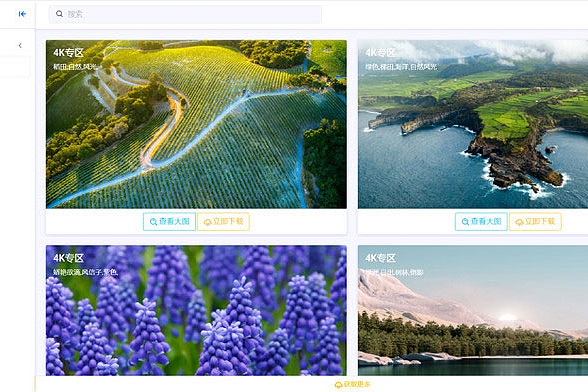Click the left chevron in the sidebar
This screenshot has width=588, height=392.
pyautogui.click(x=20, y=45)
